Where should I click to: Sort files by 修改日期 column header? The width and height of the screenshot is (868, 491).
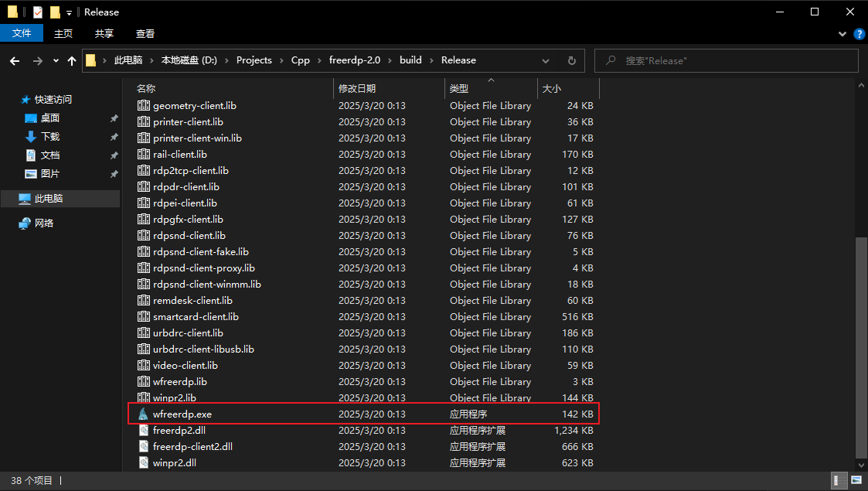[357, 89]
